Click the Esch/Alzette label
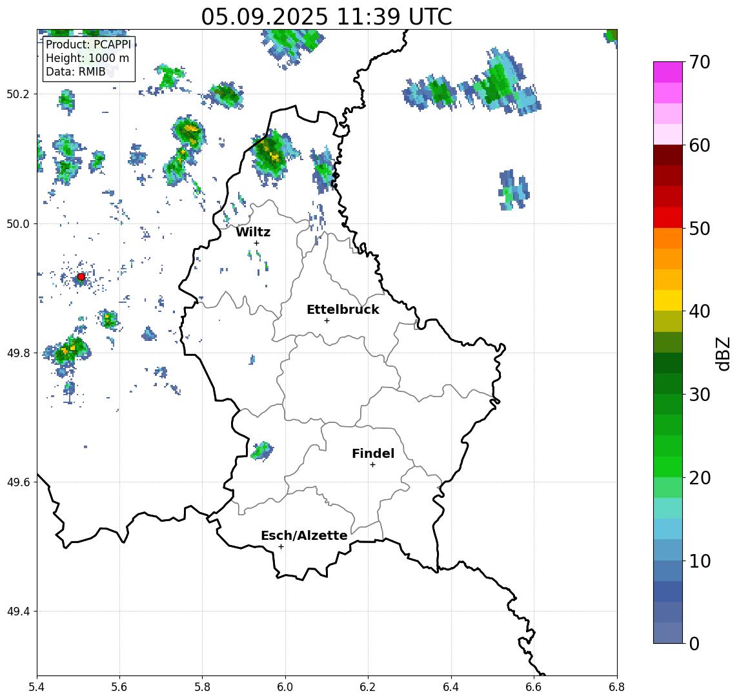This screenshot has width=739, height=700. coord(304,535)
